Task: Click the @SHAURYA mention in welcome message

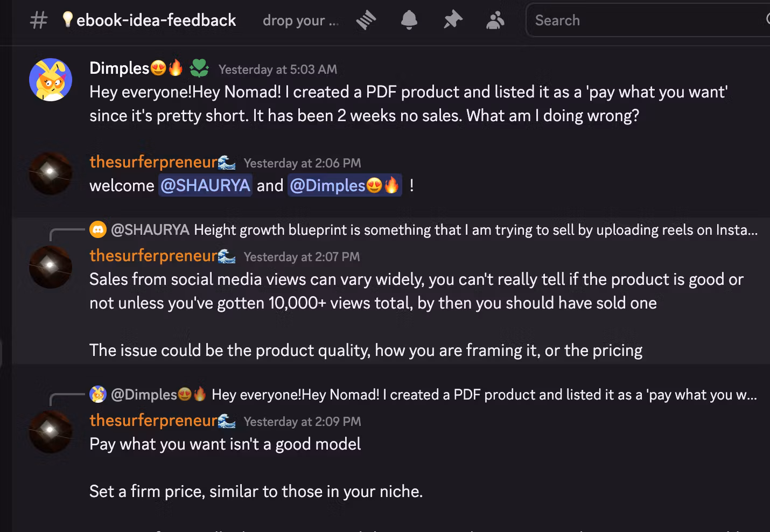Action: coord(205,186)
